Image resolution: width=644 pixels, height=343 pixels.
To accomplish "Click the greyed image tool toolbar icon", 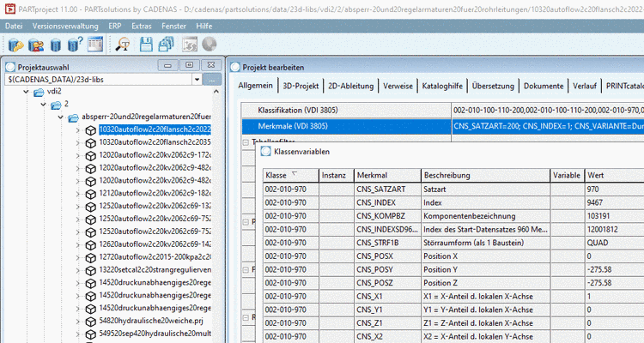I will click(190, 45).
